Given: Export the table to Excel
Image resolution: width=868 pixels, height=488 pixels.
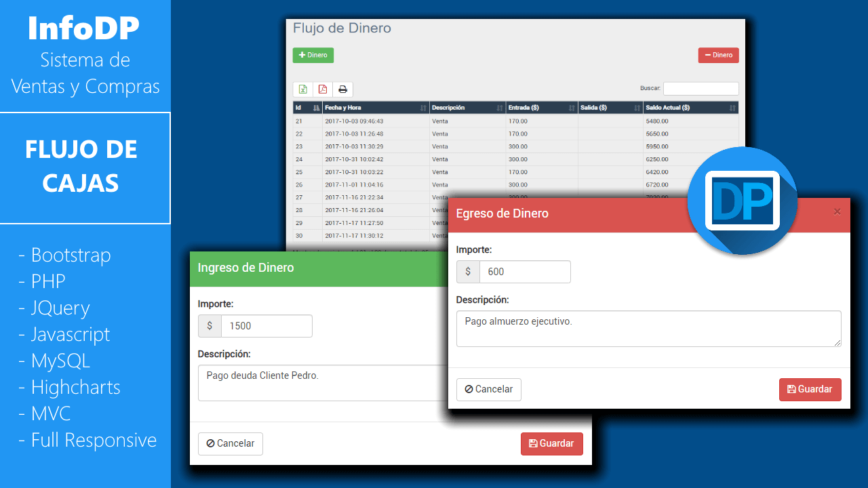Looking at the screenshot, I should 303,89.
